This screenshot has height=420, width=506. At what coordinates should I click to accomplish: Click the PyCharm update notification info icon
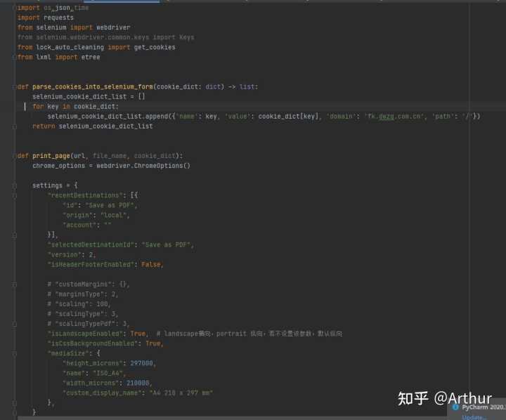point(455,407)
